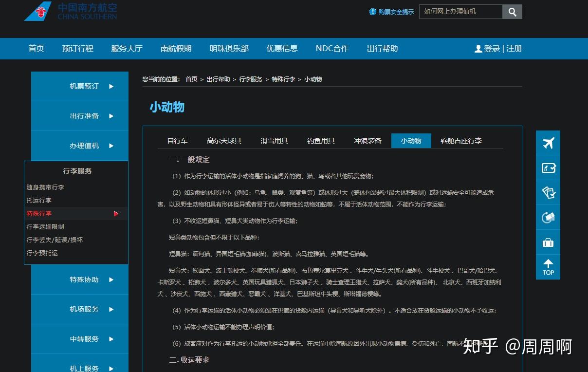Viewport: 588px width, 372px height.
Task: Click the China Southern Airlines logo
Action: point(71,12)
